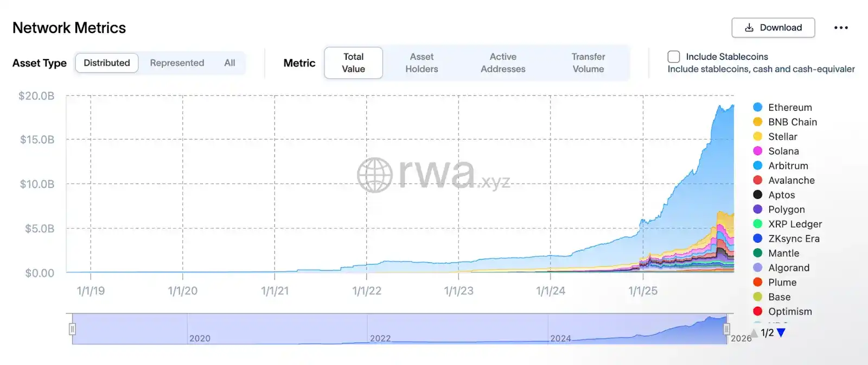Screen dimensions: 868x365
Task: Click the download arrow icon
Action: coord(749,28)
